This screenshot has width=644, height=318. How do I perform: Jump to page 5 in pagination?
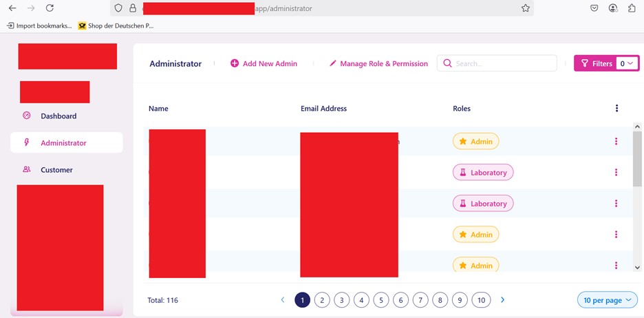coord(381,300)
